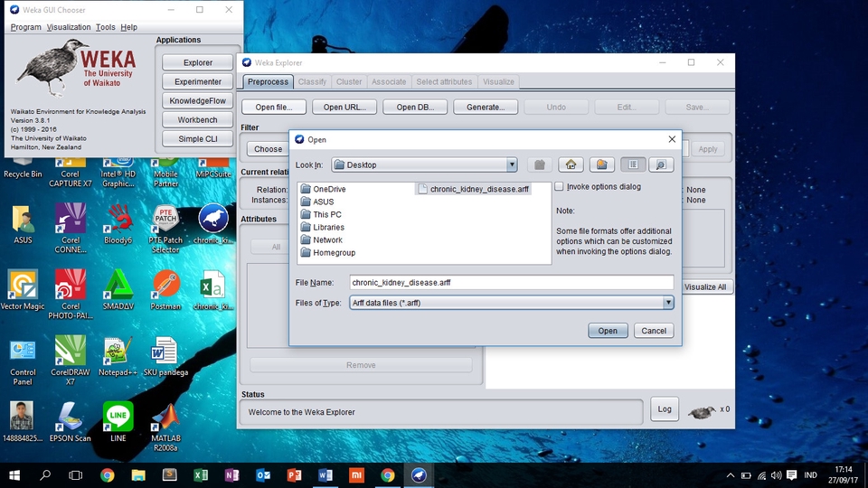Click the Log button in status bar
The width and height of the screenshot is (868, 488).
(x=665, y=409)
